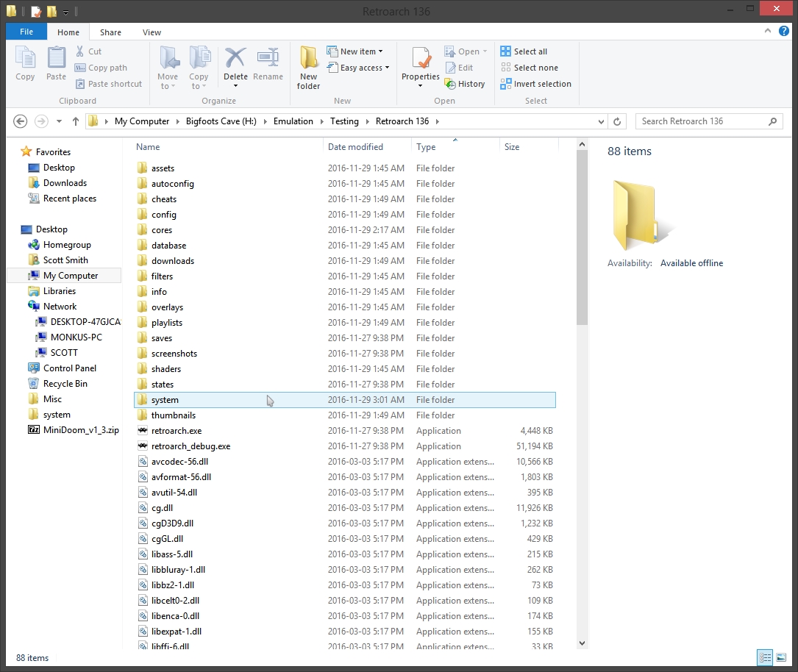Collapse the ribbon with chevron

[x=768, y=32]
